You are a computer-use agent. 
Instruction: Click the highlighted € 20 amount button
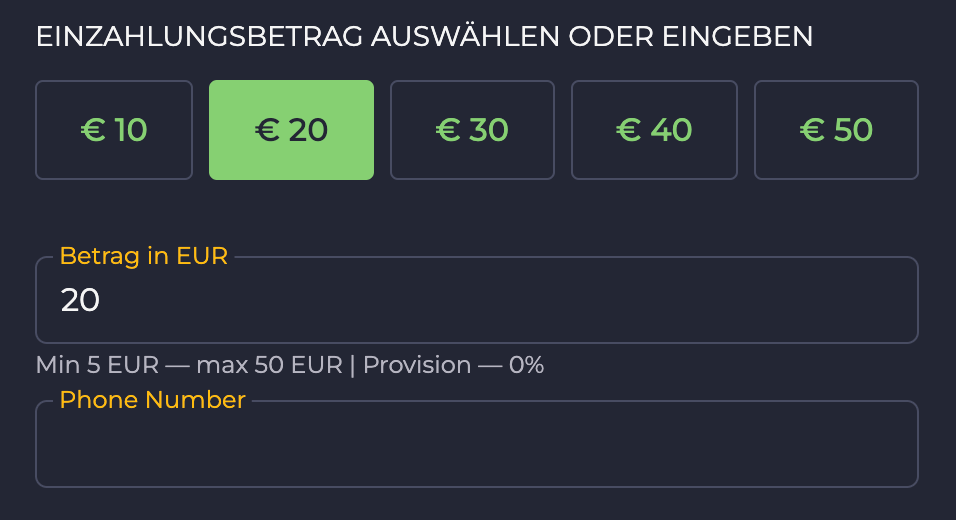[291, 130]
